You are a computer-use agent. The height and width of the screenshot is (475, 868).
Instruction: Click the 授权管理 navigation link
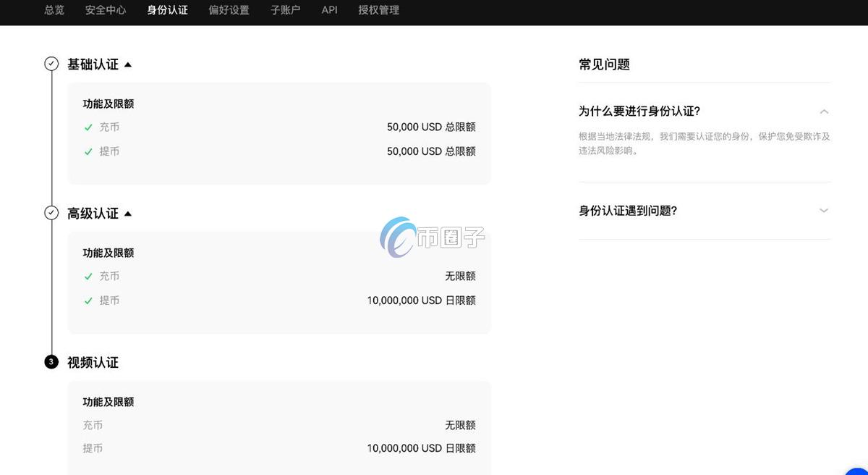(378, 10)
